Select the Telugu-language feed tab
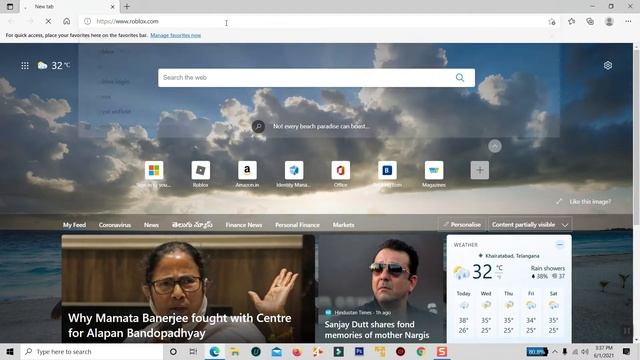The image size is (640, 360). click(192, 225)
